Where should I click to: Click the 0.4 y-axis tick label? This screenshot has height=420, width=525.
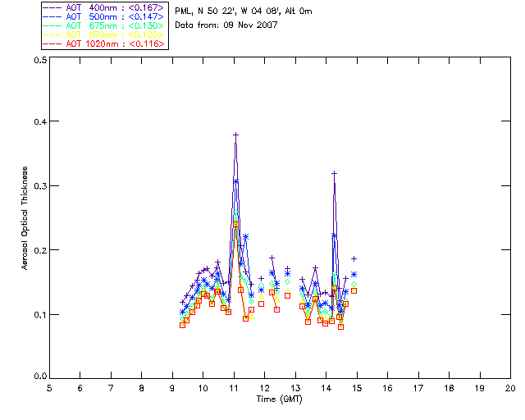[40, 121]
